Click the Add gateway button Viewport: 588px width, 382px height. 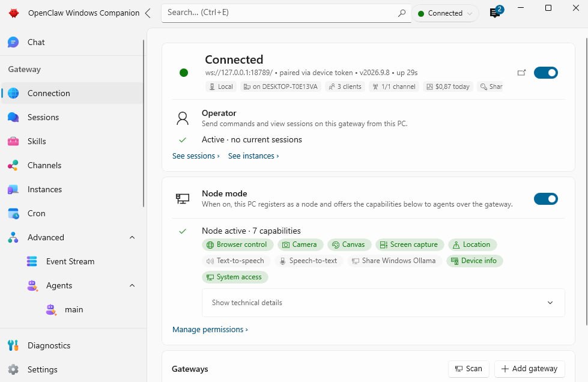coord(530,369)
